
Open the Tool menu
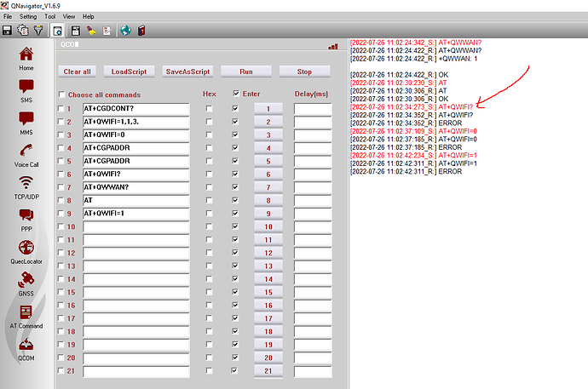pos(50,16)
